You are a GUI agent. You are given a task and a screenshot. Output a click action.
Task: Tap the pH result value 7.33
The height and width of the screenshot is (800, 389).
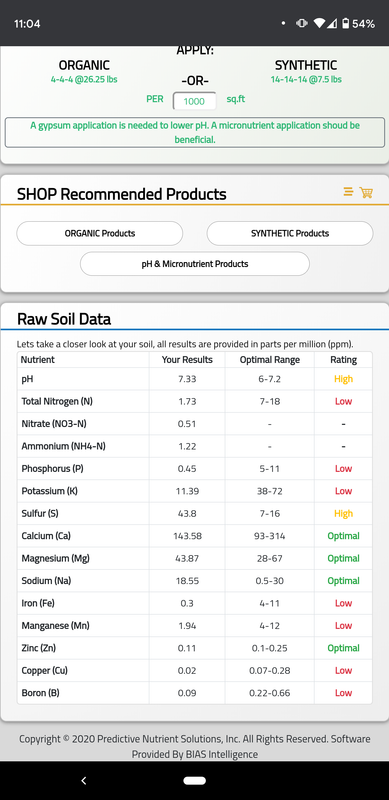pyautogui.click(x=187, y=379)
